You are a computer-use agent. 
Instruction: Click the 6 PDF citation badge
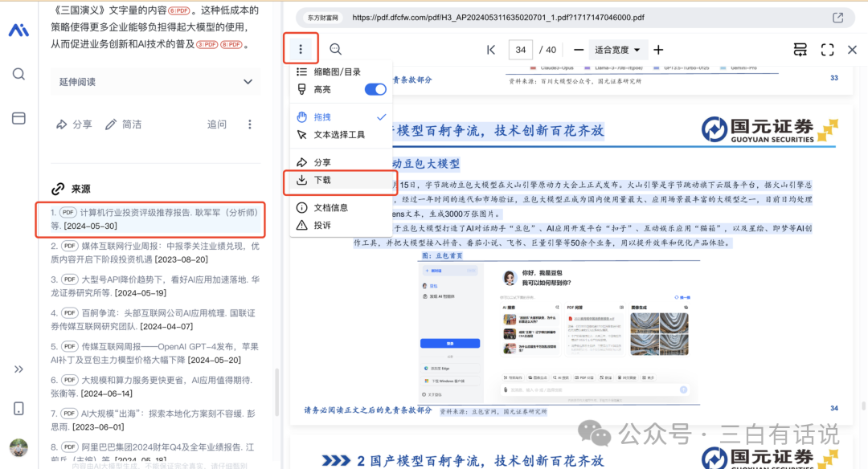(x=179, y=10)
